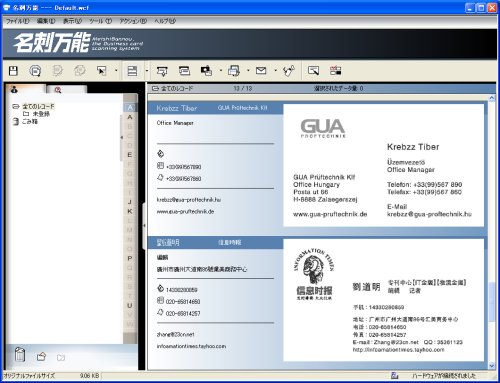Image resolution: width=500 pixels, height=383 pixels.
Task: Click the trash bin icon in the left panel
Action: coord(20,354)
